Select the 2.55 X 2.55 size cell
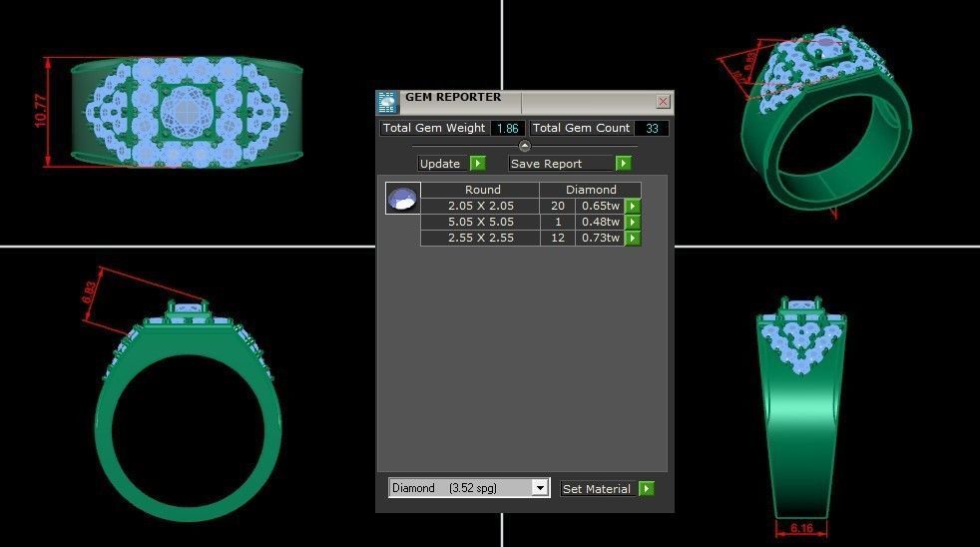The image size is (980, 547). click(x=480, y=239)
